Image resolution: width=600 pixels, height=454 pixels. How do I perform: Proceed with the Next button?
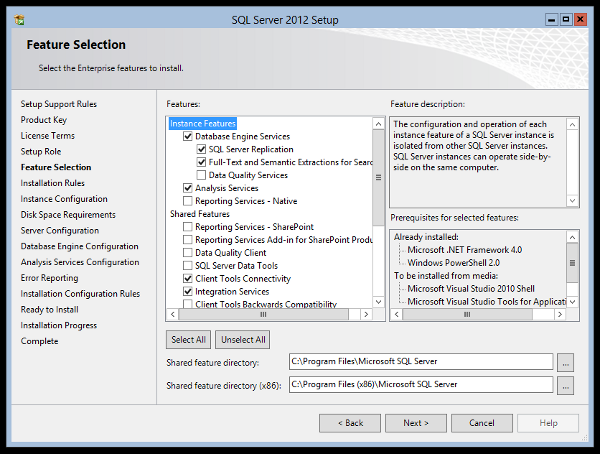click(x=416, y=423)
